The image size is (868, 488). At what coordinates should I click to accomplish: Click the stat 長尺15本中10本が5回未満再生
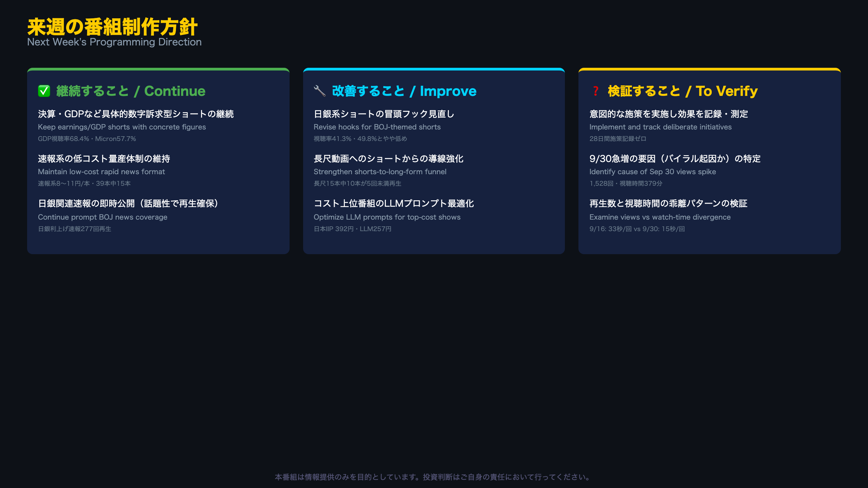(357, 183)
